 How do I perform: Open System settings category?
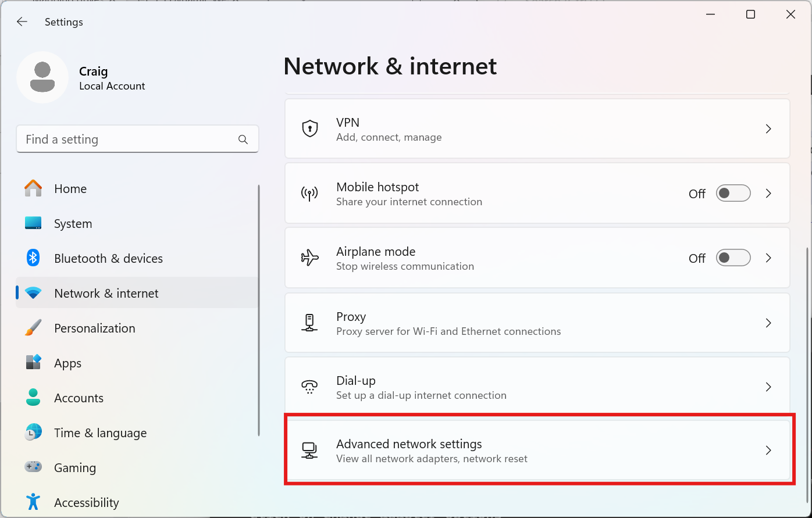point(137,223)
